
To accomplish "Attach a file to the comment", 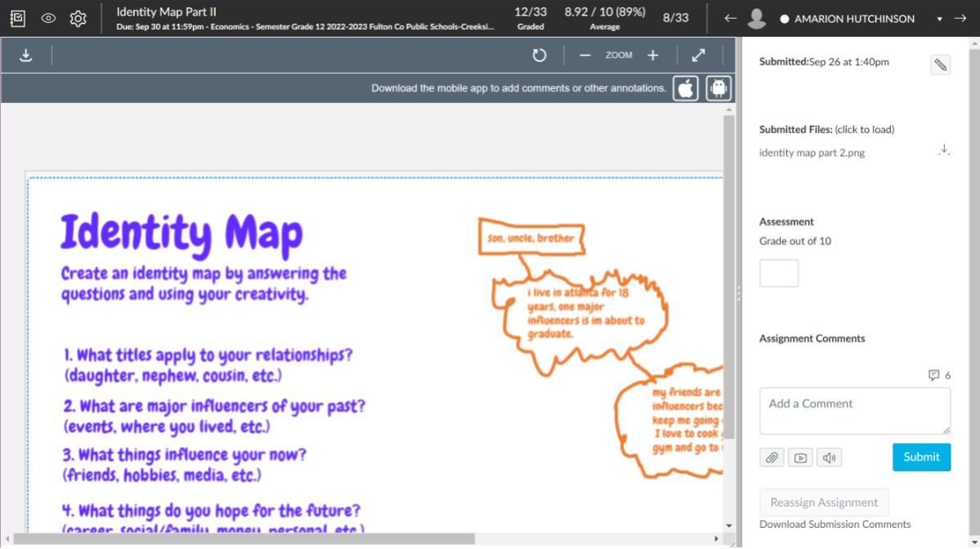I will (772, 458).
